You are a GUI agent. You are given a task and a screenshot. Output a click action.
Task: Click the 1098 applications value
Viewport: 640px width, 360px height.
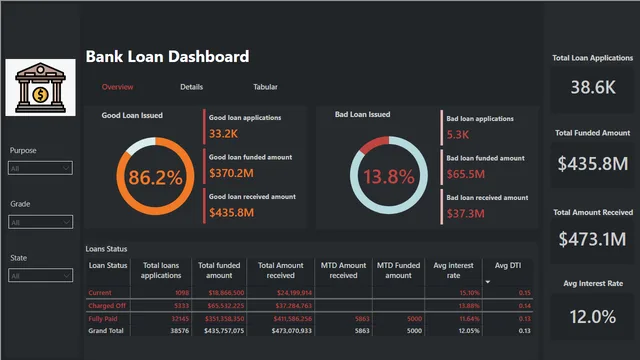(182, 293)
